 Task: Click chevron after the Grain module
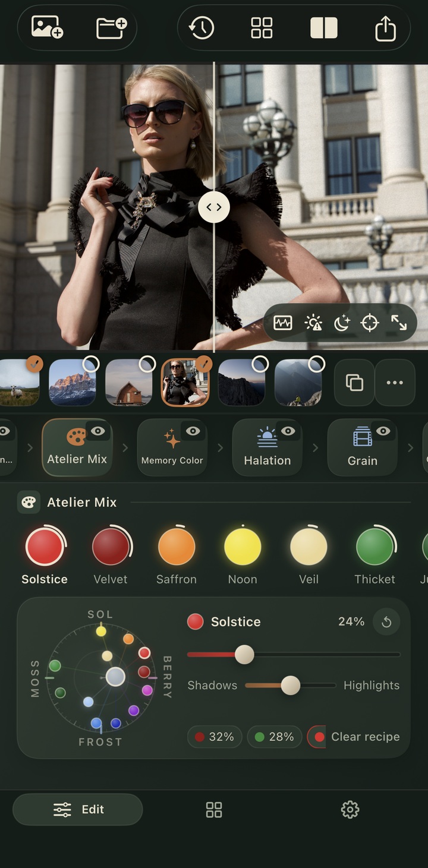(x=410, y=447)
